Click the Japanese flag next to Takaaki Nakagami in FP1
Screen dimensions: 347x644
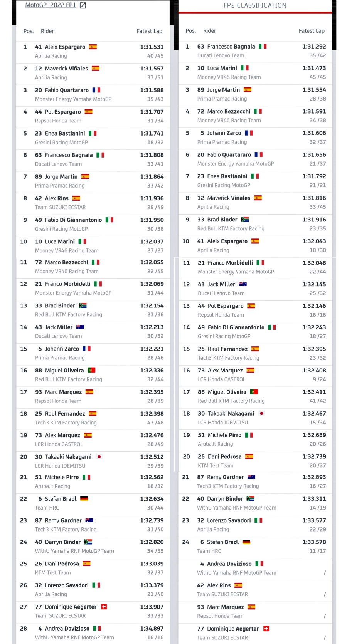coord(99,457)
